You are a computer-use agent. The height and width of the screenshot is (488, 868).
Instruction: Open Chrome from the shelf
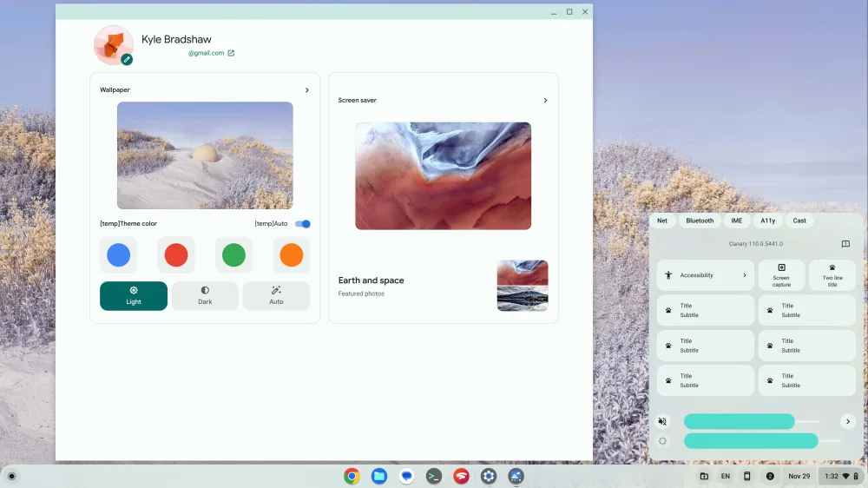(x=352, y=476)
